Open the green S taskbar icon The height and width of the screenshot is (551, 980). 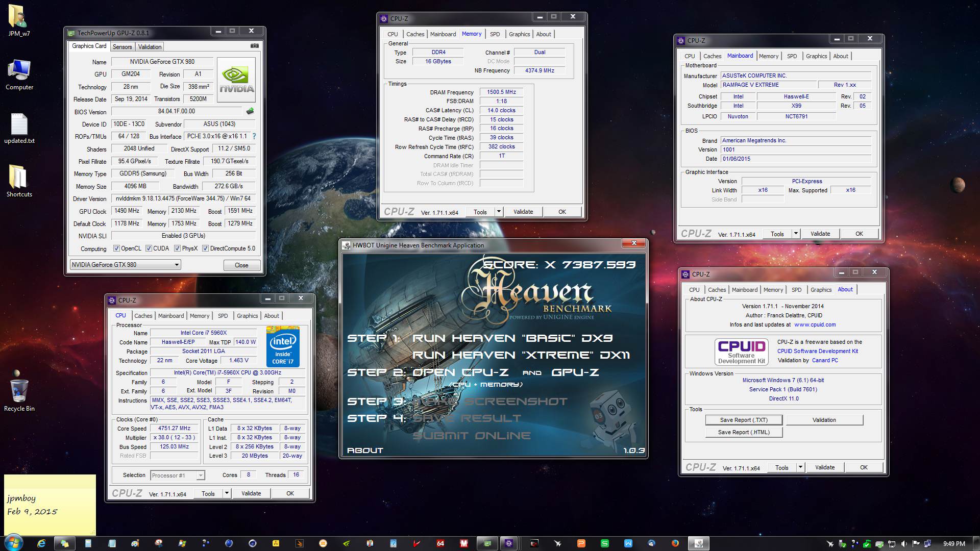(x=604, y=543)
